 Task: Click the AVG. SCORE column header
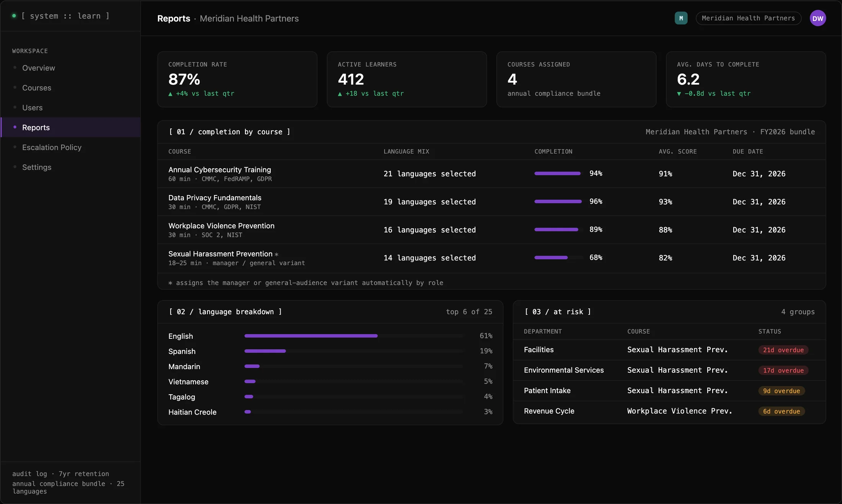(677, 151)
